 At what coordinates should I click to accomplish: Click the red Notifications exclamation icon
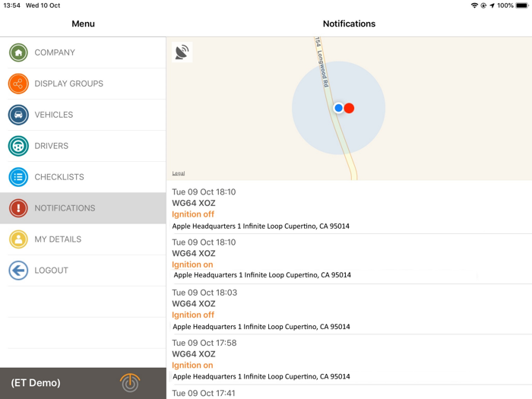click(18, 208)
